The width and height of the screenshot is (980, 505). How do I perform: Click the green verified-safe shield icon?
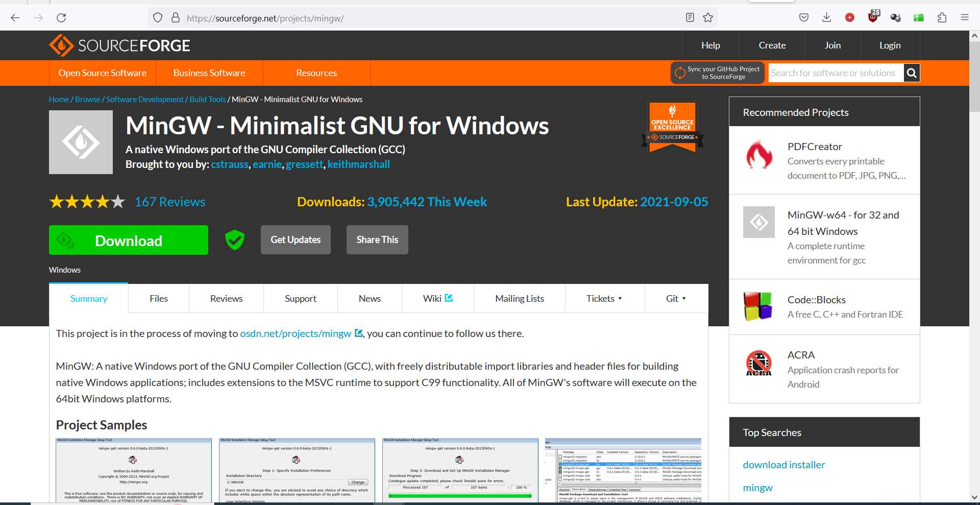pyautogui.click(x=234, y=239)
